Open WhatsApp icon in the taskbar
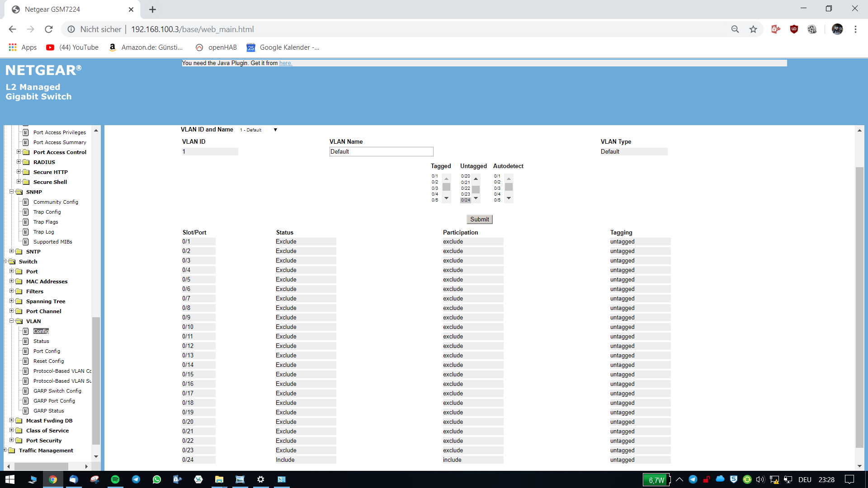This screenshot has height=488, width=868. pyautogui.click(x=157, y=479)
